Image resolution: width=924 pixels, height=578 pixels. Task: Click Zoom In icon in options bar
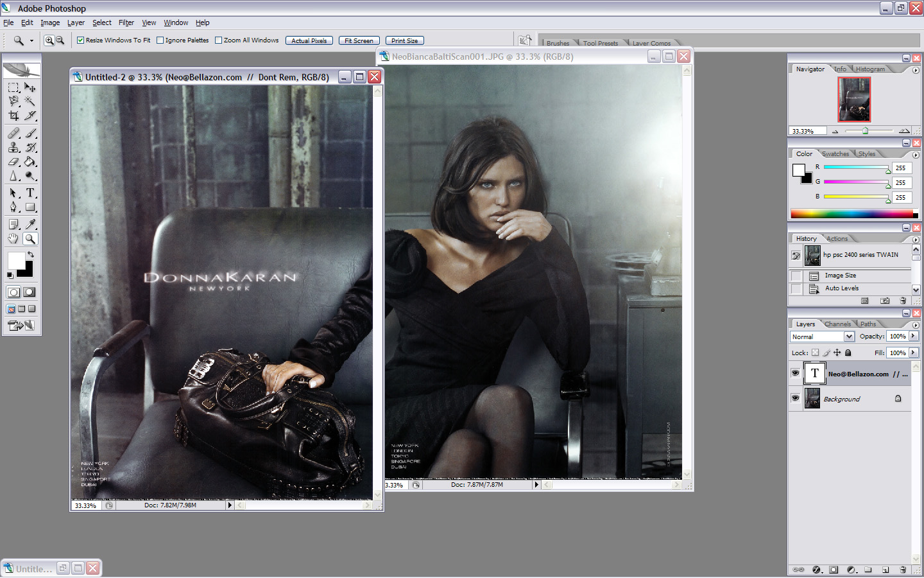point(49,40)
